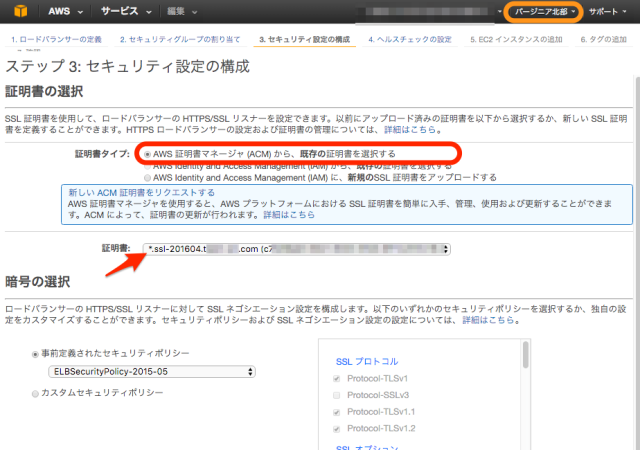Click the 暗号の選択 heading text

[37, 282]
